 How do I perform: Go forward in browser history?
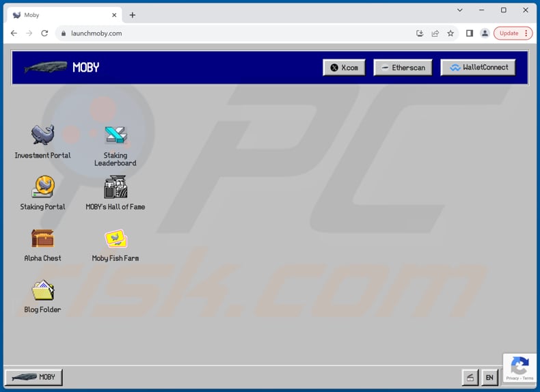(29, 33)
